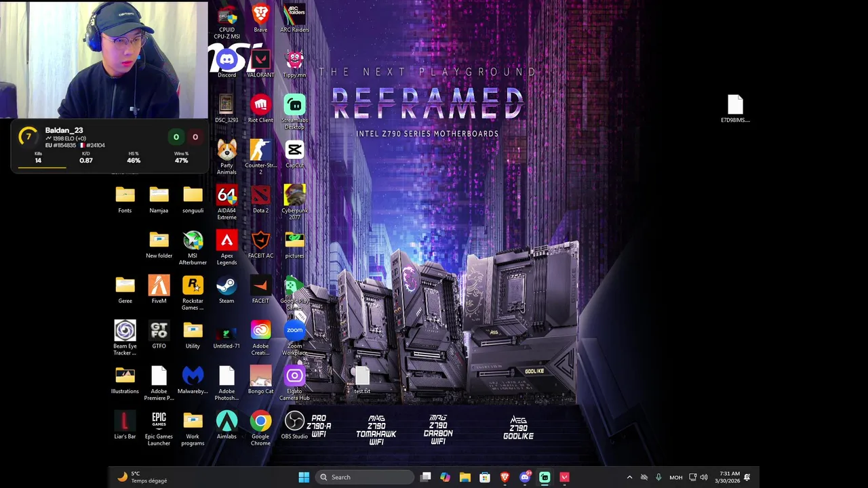The width and height of the screenshot is (868, 488).
Task: Select the Untitled-71 desktop file
Action: [x=226, y=335]
